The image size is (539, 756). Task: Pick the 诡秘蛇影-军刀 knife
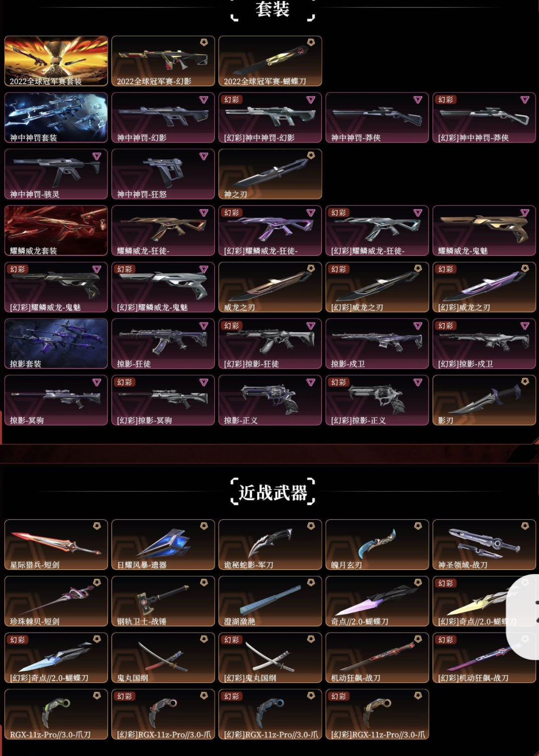270,545
